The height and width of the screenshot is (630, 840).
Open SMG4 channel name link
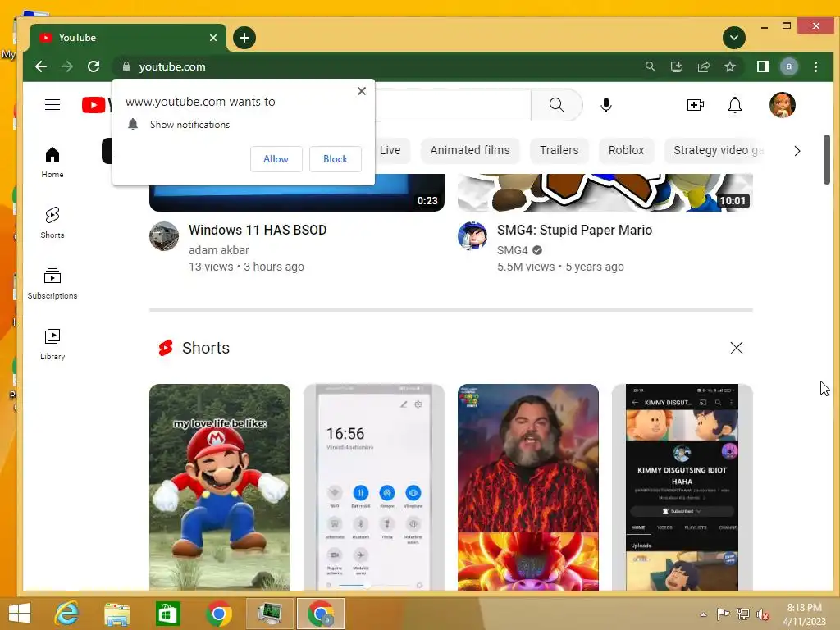coord(512,250)
